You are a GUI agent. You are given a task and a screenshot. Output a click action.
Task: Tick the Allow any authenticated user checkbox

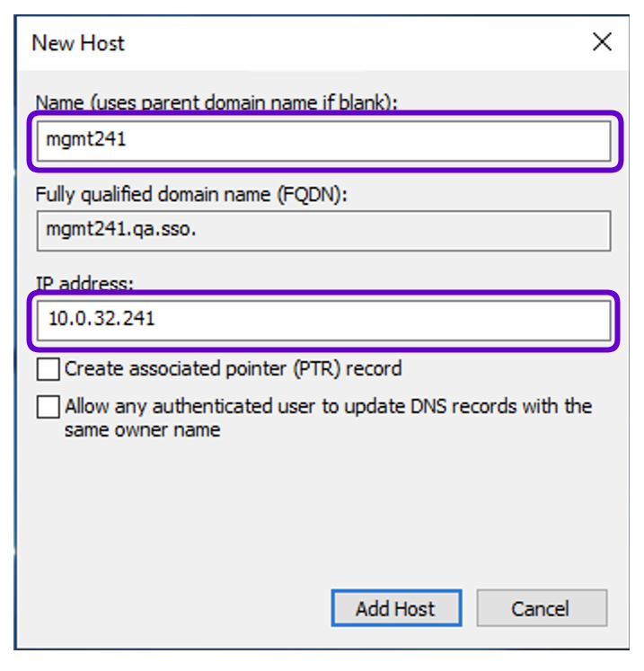[x=49, y=407]
